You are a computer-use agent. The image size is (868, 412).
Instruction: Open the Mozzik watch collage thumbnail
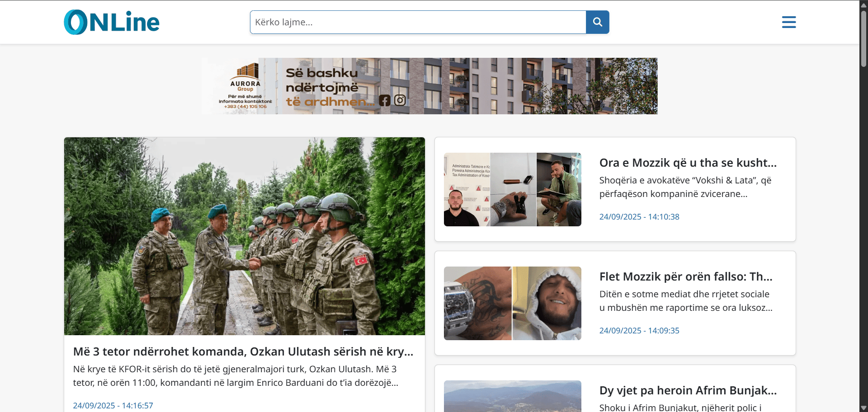[x=512, y=189]
